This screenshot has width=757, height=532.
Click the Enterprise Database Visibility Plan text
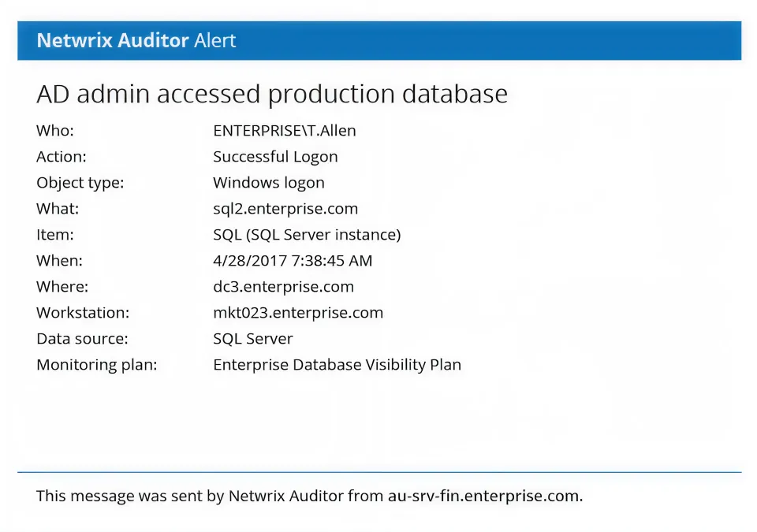(337, 365)
